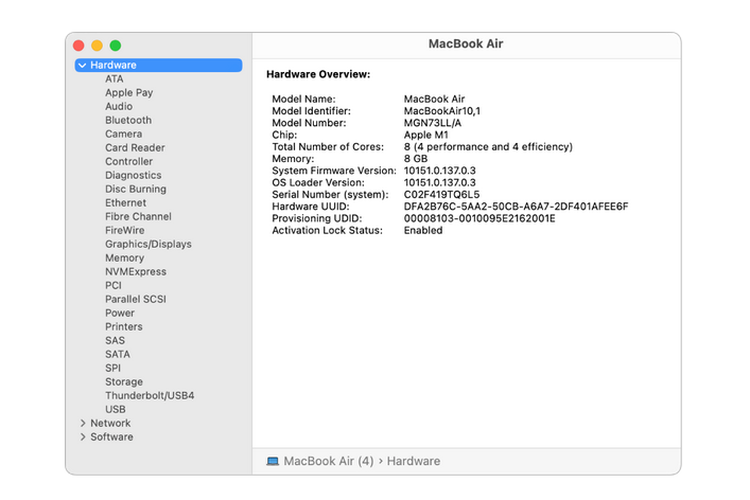Select Graphics/Displays in the sidebar
Image resolution: width=750 pixels, height=500 pixels.
[x=148, y=244]
